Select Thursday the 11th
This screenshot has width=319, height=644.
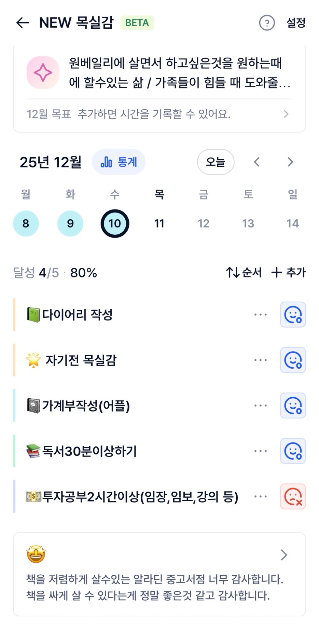pyautogui.click(x=159, y=223)
